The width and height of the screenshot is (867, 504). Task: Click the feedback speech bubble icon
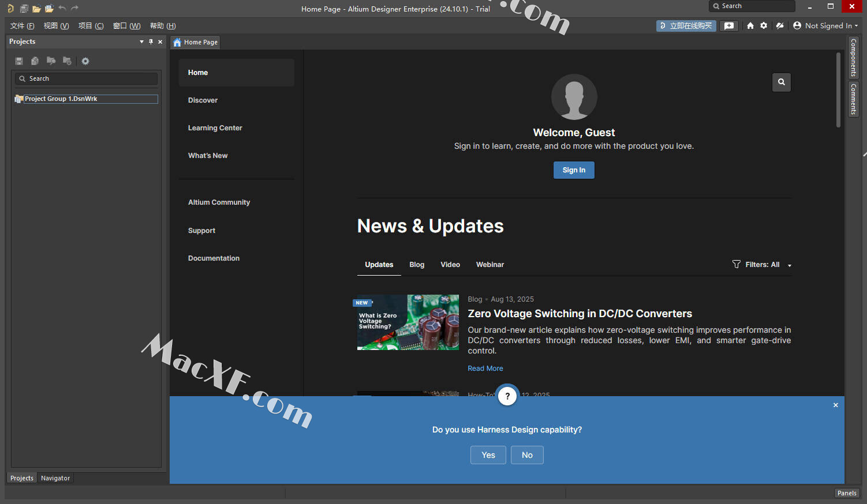point(729,26)
